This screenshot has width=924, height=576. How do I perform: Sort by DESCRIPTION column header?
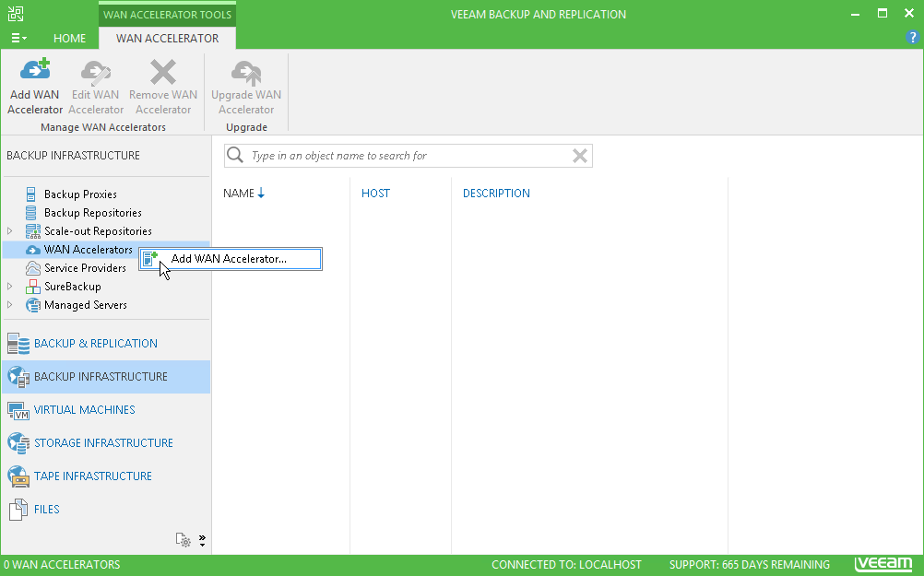tap(496, 194)
